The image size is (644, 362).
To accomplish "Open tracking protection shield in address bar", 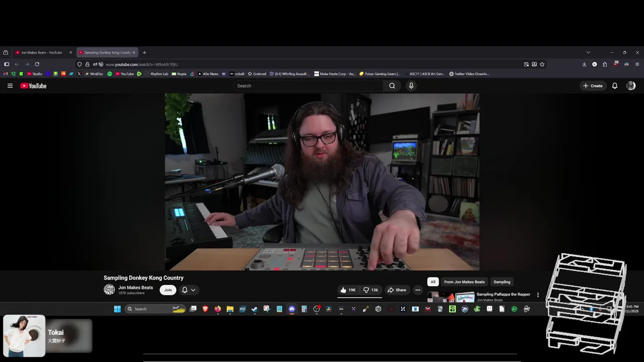I will click(x=79, y=64).
